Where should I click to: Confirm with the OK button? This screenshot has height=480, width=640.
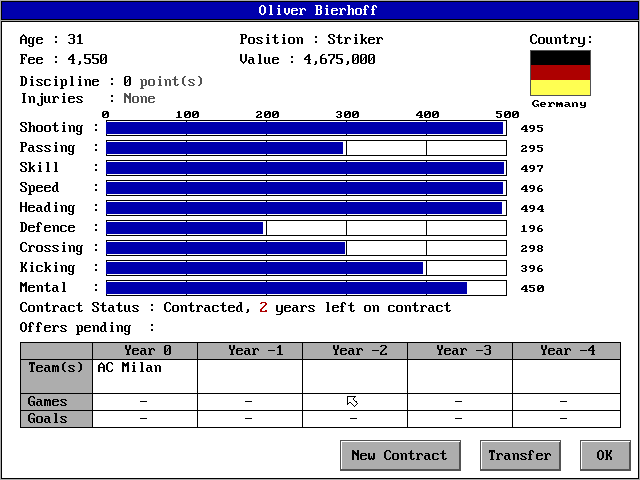604,455
